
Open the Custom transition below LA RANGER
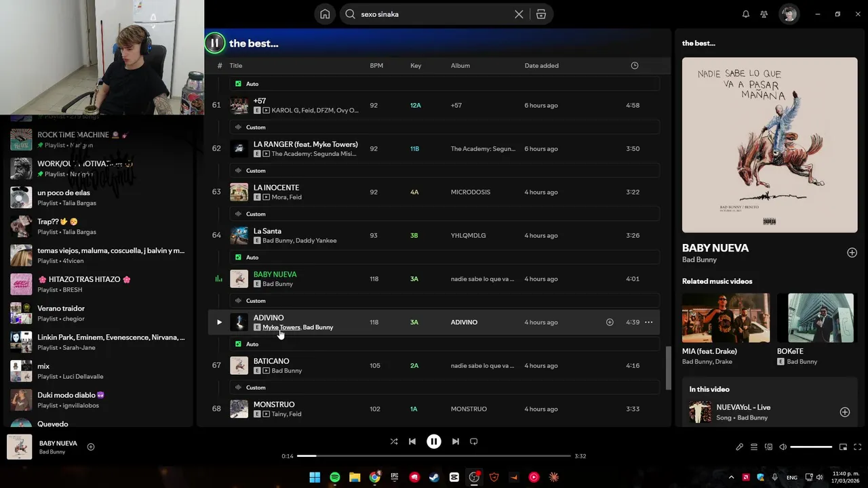point(444,171)
